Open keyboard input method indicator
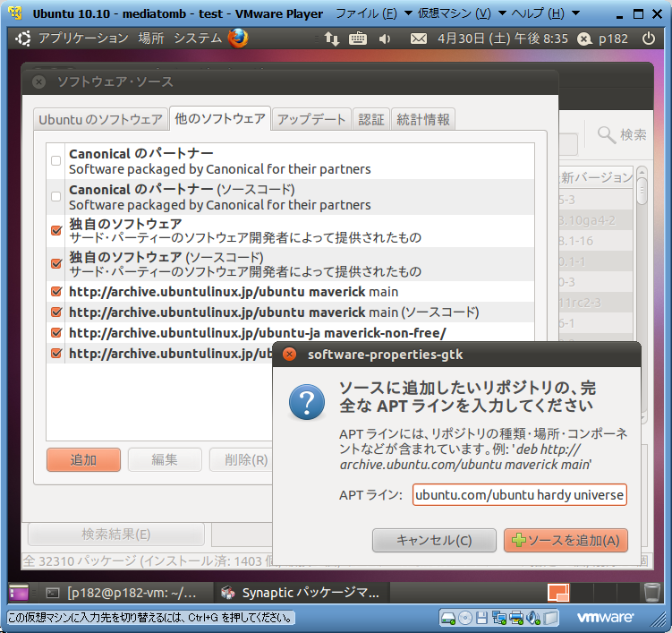Image resolution: width=672 pixels, height=633 pixels. (357, 38)
